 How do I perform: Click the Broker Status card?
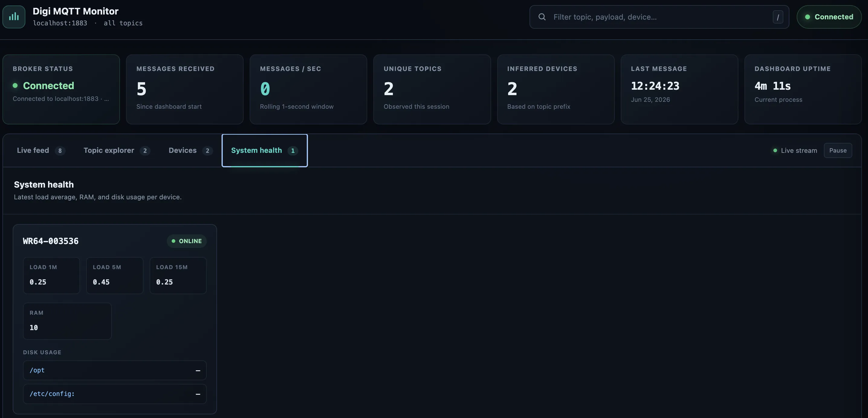pyautogui.click(x=61, y=89)
